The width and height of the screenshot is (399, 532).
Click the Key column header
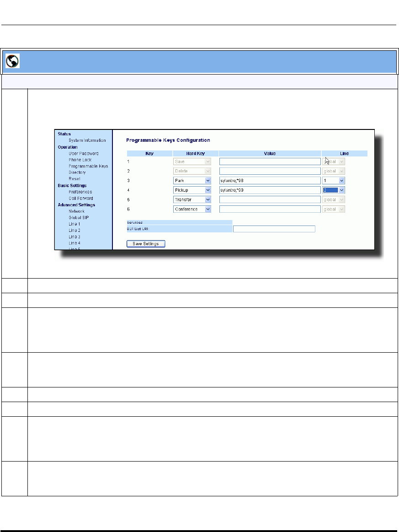149,154
